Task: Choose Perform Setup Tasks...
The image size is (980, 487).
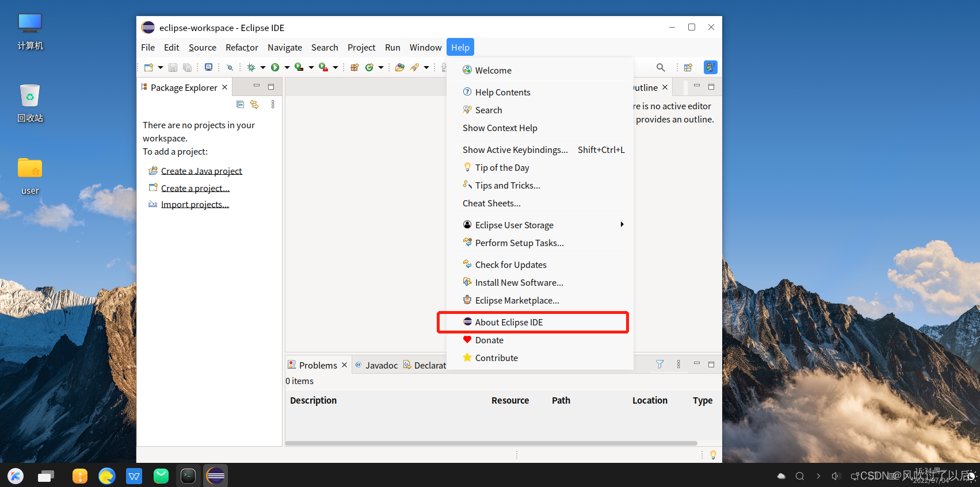Action: tap(540, 243)
